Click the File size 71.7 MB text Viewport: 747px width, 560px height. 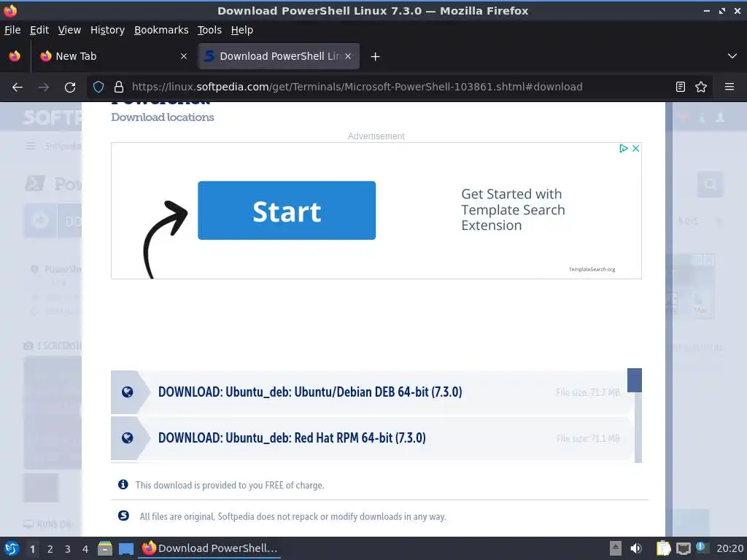click(x=588, y=392)
